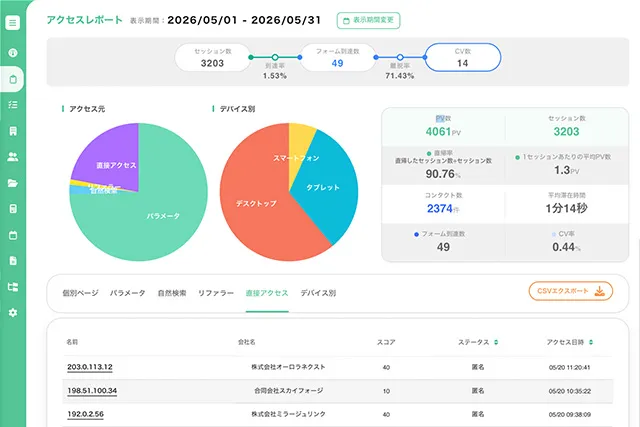This screenshot has width=640, height=427.
Task: Click the 会社名 column header
Action: [x=247, y=342]
